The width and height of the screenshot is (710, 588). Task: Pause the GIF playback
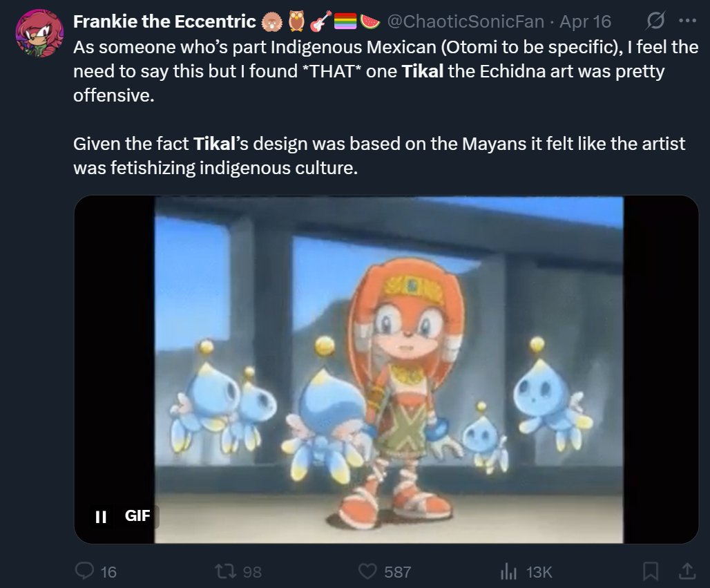pyautogui.click(x=101, y=516)
